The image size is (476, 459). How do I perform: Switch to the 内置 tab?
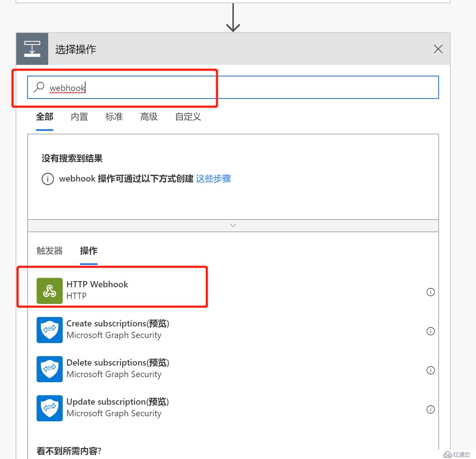coord(79,117)
